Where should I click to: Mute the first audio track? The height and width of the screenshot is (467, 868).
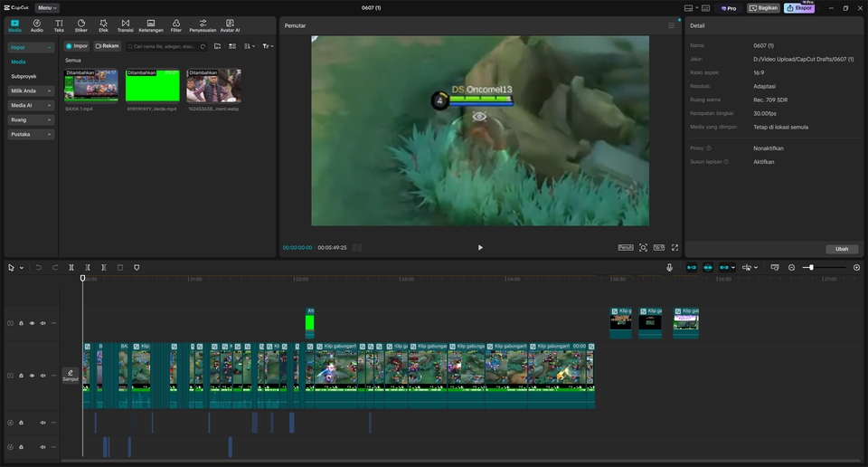point(42,423)
